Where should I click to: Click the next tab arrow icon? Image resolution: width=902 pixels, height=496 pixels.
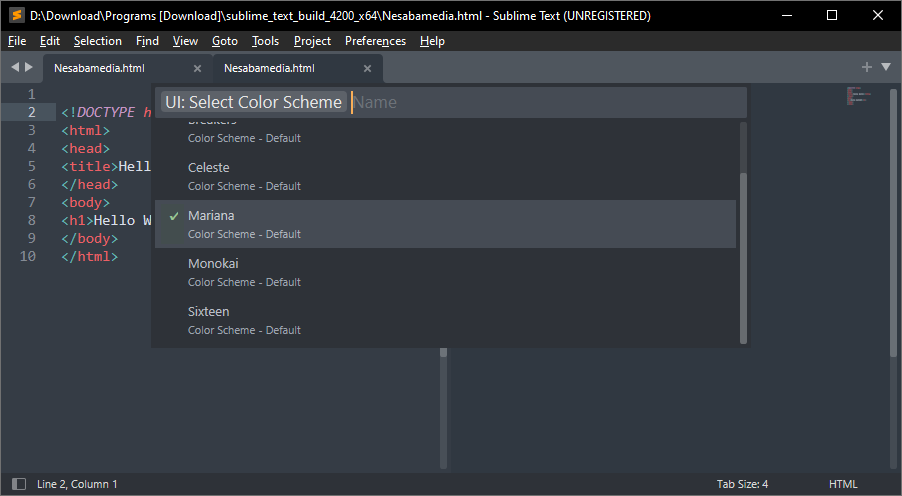coord(28,68)
